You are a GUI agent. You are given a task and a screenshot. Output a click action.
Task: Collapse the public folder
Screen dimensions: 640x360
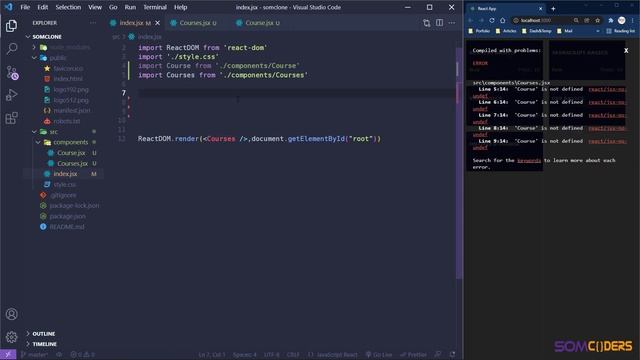coord(34,58)
